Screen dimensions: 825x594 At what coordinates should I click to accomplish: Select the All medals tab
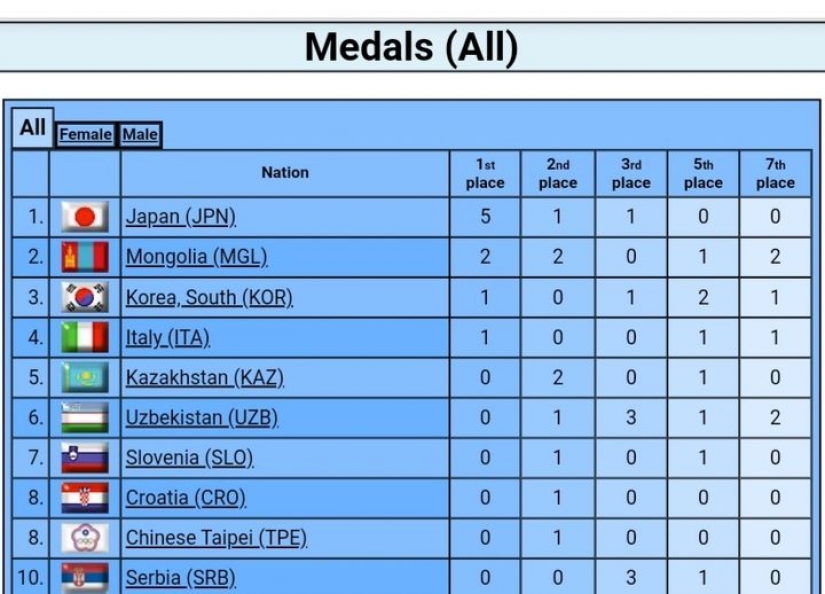point(33,128)
